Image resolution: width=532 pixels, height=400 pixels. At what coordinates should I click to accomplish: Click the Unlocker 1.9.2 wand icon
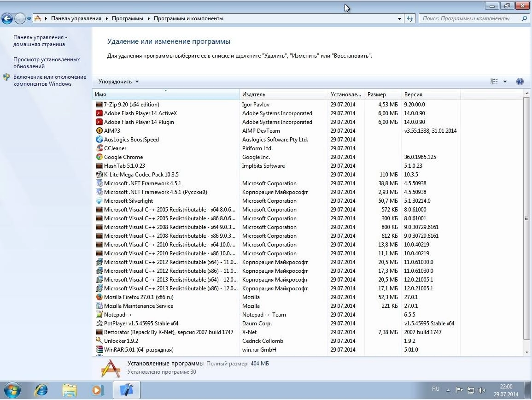[99, 341]
